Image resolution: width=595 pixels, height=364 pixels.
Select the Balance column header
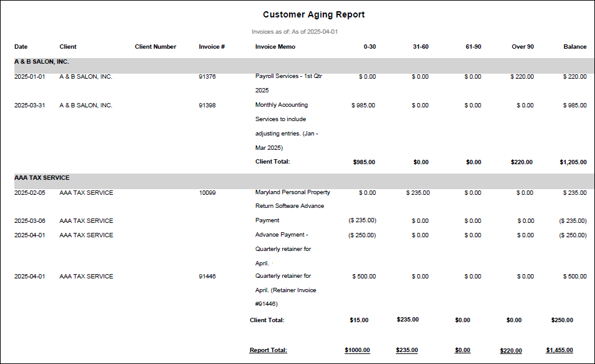(x=574, y=47)
